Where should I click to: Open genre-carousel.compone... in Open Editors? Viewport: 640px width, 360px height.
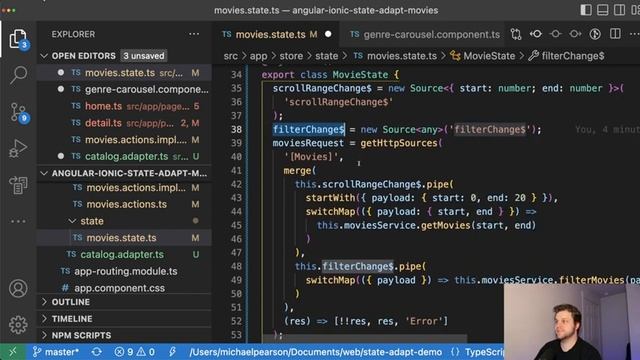click(124, 89)
